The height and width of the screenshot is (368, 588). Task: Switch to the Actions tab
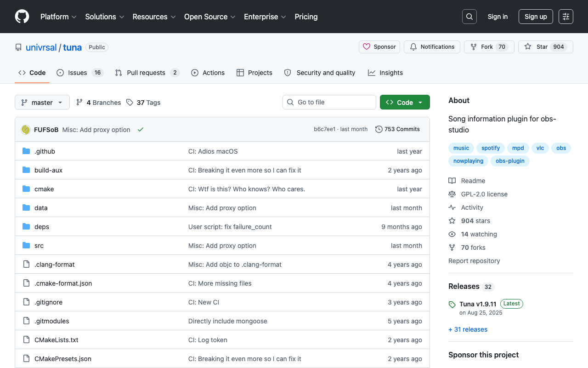[x=208, y=73]
